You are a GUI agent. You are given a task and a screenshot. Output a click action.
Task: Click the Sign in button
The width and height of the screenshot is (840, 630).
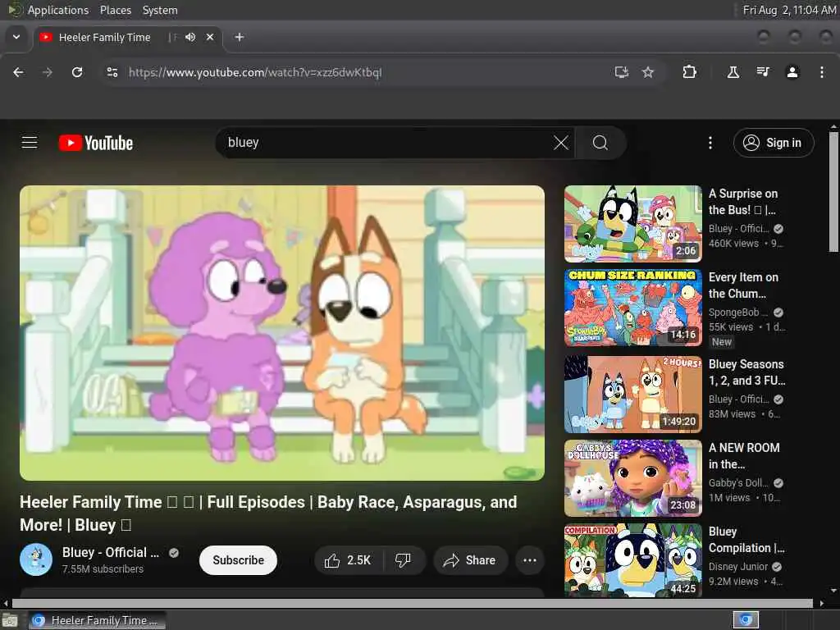(x=773, y=143)
